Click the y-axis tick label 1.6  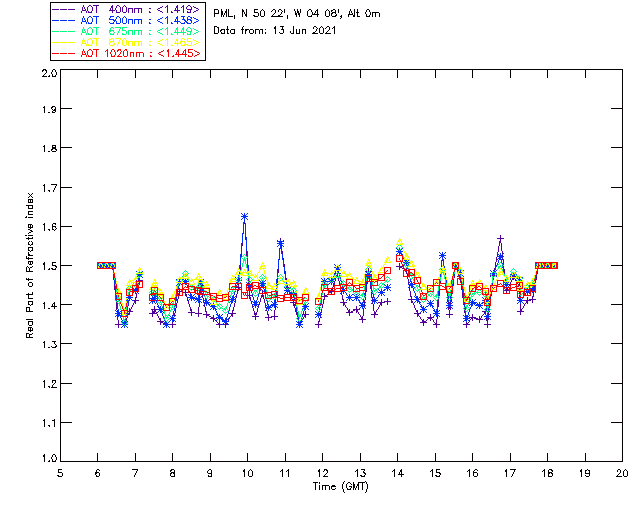click(49, 227)
